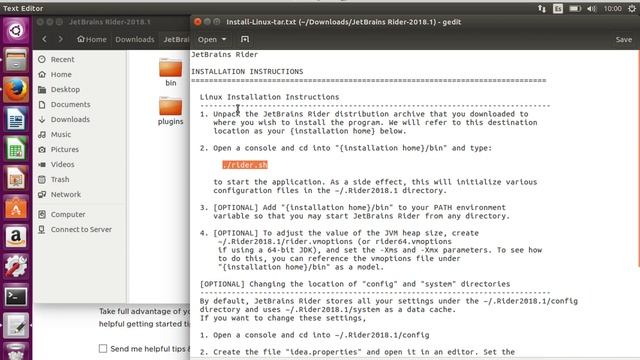The image size is (640, 360).
Task: Select the bin folder
Action: [x=171, y=72]
